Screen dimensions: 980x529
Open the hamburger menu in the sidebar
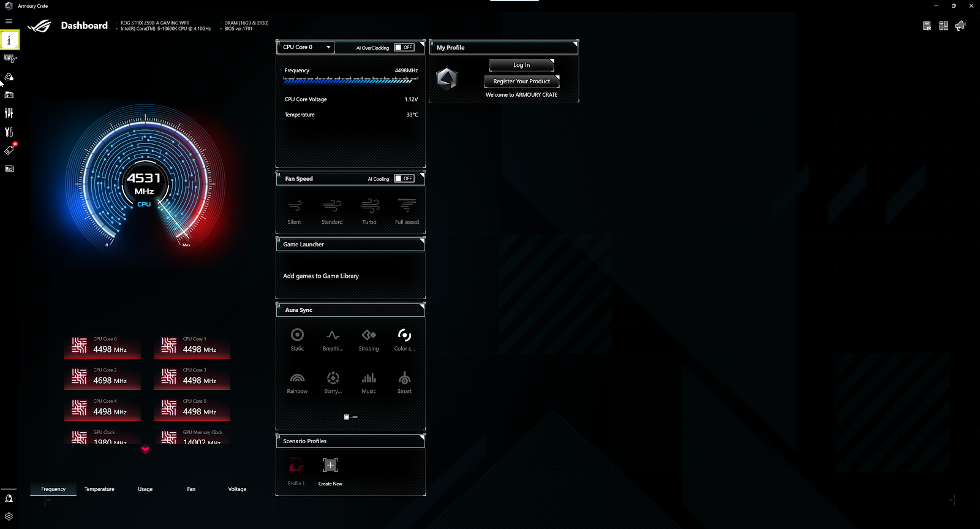click(x=9, y=21)
